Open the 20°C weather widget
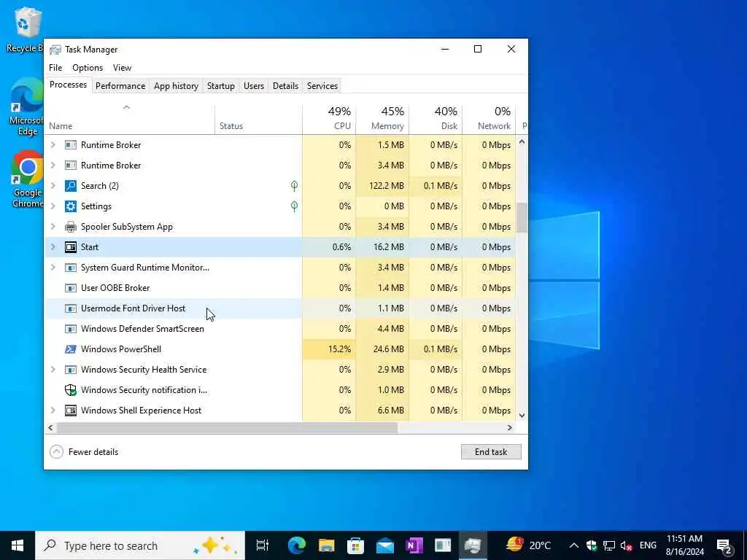 click(529, 545)
